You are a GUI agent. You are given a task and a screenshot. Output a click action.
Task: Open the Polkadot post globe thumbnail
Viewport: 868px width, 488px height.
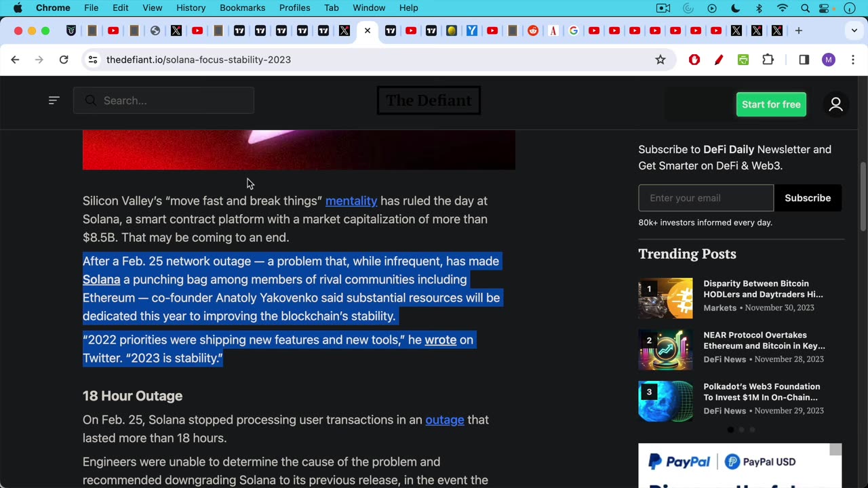point(666,401)
